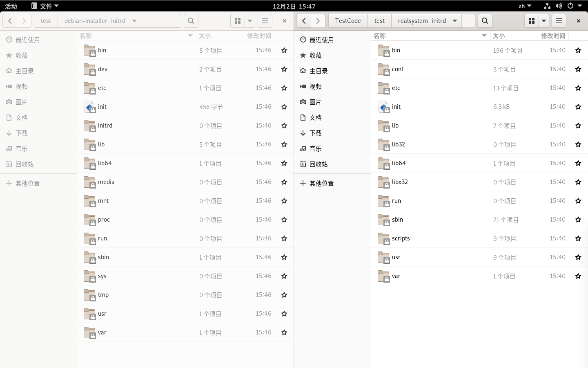Open 回收站 in right window sidebar
588x368 pixels.
click(332, 164)
